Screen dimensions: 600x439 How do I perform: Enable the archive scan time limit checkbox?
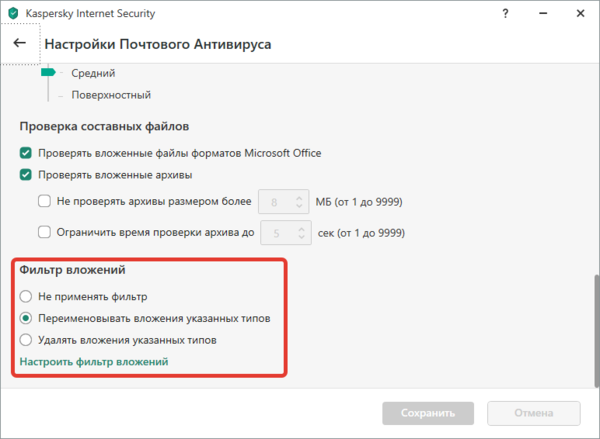tap(44, 233)
